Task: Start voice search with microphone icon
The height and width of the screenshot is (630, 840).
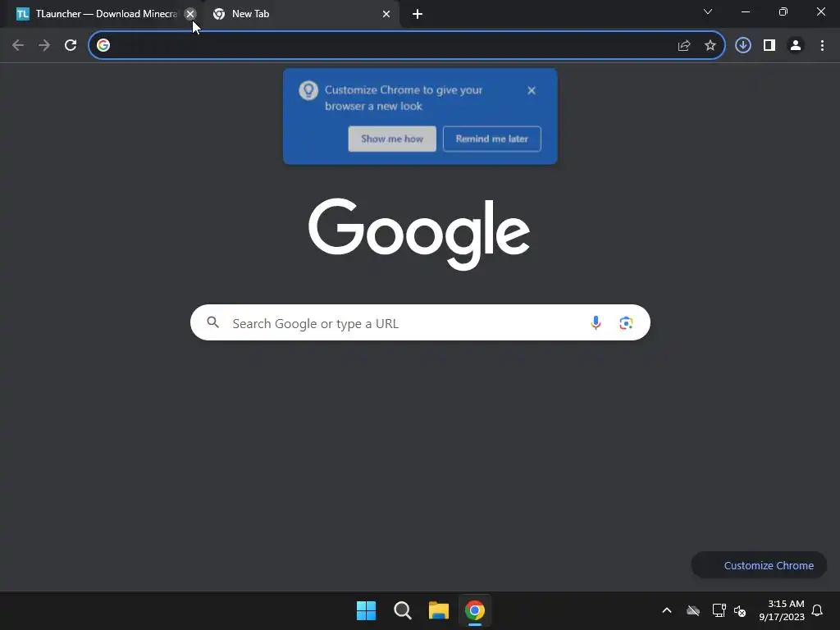Action: pos(596,322)
